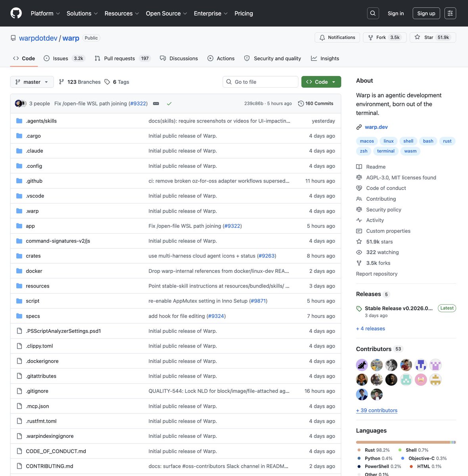468x476 pixels.
Task: Open the Discussions tab
Action: point(179,58)
